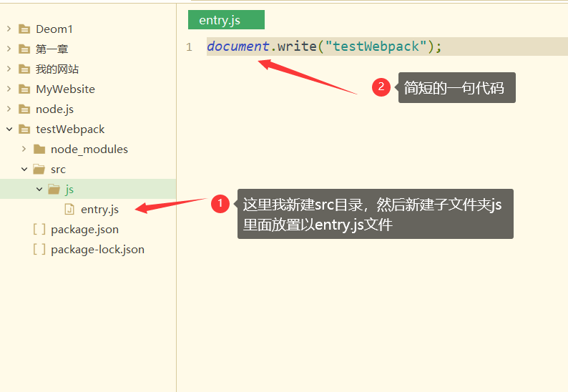Open package-lock.json in the file tree
The image size is (568, 392).
(98, 250)
